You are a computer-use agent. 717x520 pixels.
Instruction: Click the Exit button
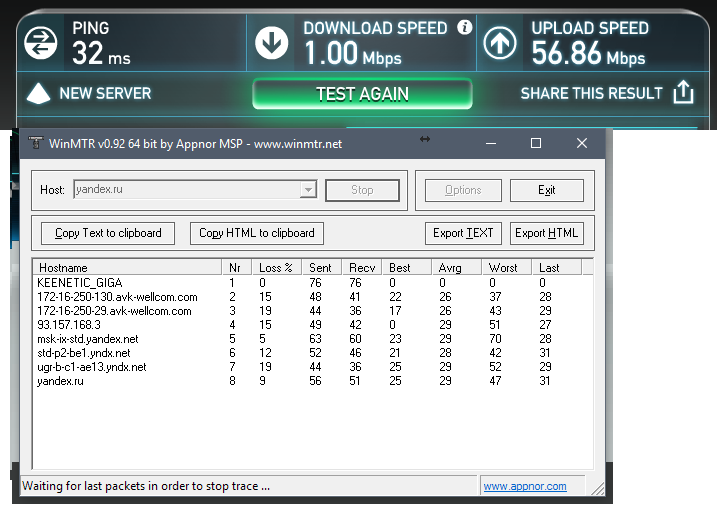pyautogui.click(x=546, y=190)
